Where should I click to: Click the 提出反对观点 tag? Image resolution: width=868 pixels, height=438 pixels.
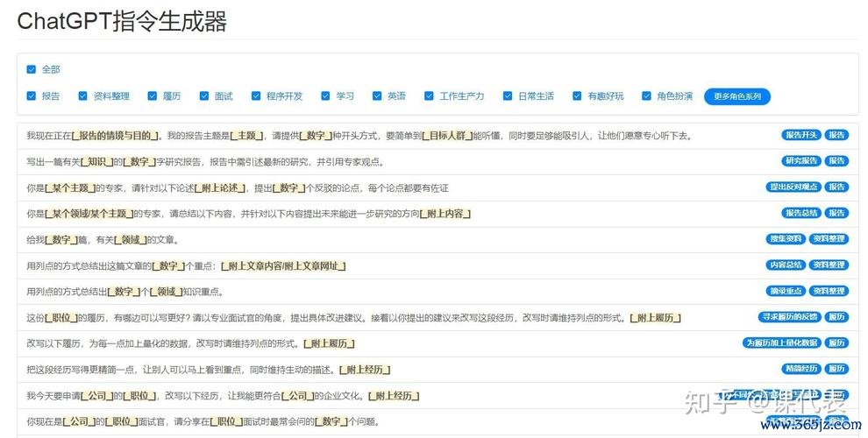pyautogui.click(x=793, y=187)
